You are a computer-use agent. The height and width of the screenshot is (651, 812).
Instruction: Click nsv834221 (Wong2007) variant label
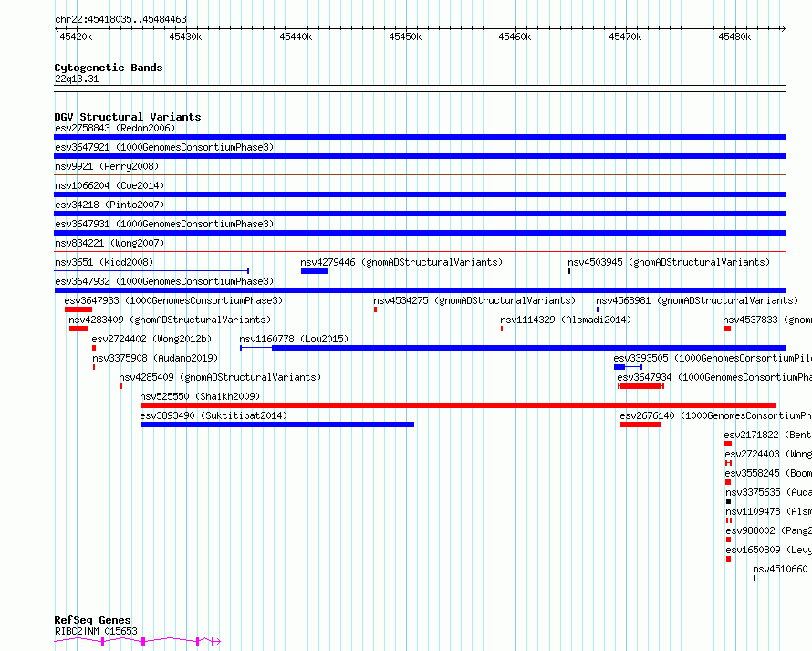[x=109, y=243]
